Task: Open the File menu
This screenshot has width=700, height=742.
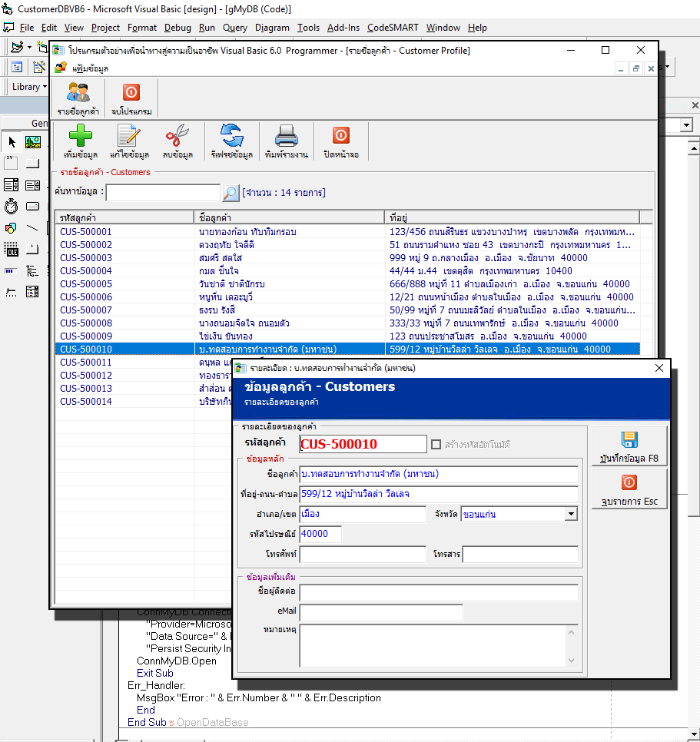Action: point(26,28)
